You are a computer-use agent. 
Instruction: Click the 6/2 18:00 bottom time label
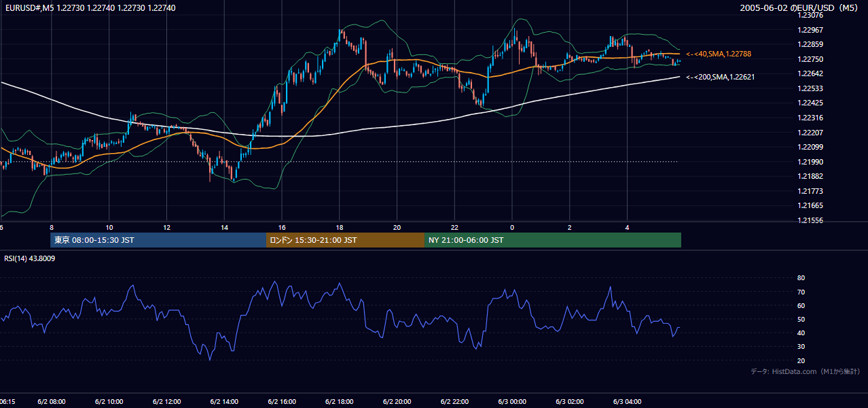[x=339, y=402]
